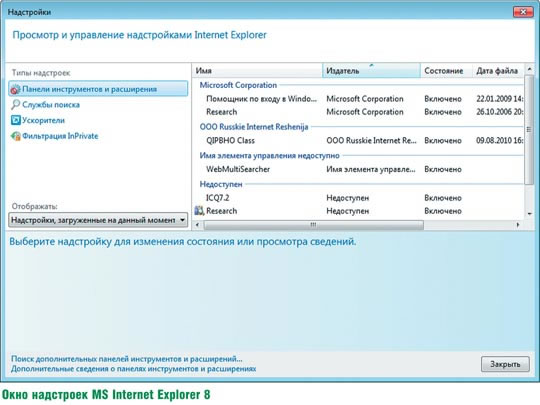The width and height of the screenshot is (540, 405).
Task: Select Ускорители add-on type
Action: (x=43, y=120)
